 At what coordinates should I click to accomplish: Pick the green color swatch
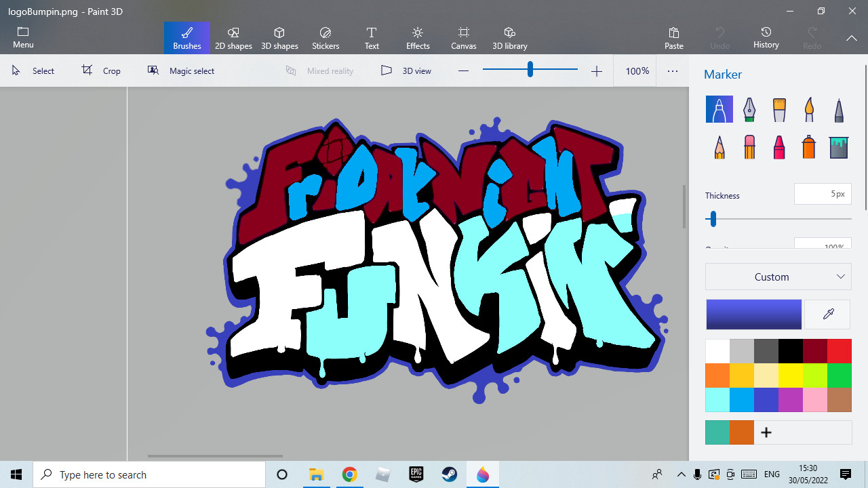[840, 375]
